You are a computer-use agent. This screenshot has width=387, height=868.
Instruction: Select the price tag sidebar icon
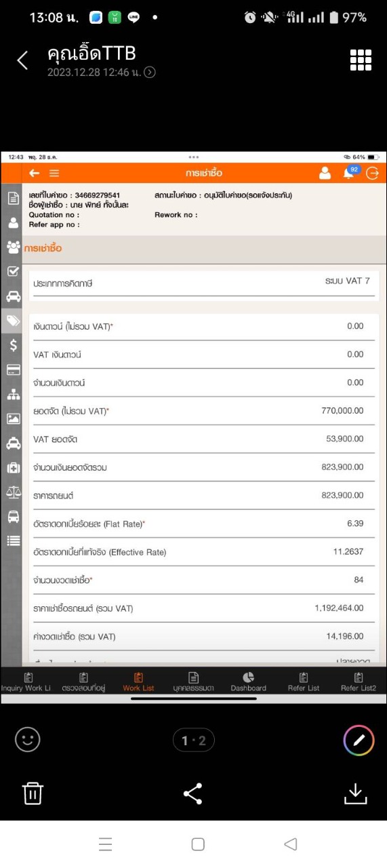click(x=13, y=320)
